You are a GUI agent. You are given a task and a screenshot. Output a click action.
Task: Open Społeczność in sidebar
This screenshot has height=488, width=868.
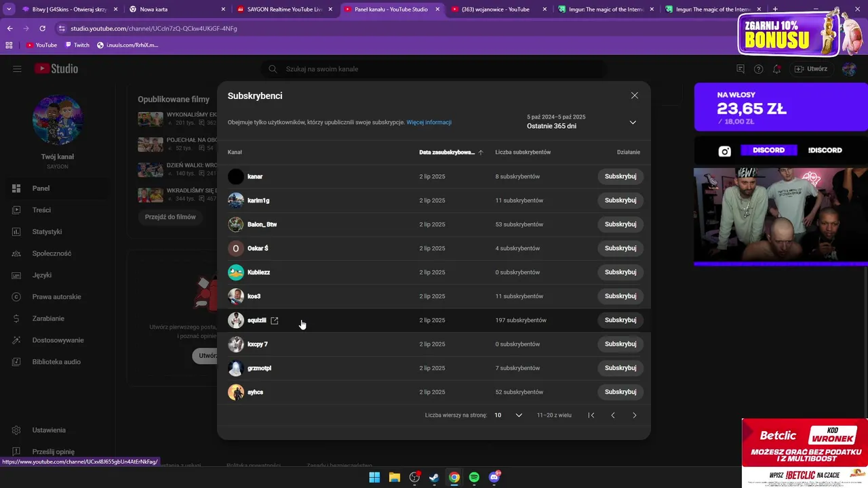(x=58, y=253)
